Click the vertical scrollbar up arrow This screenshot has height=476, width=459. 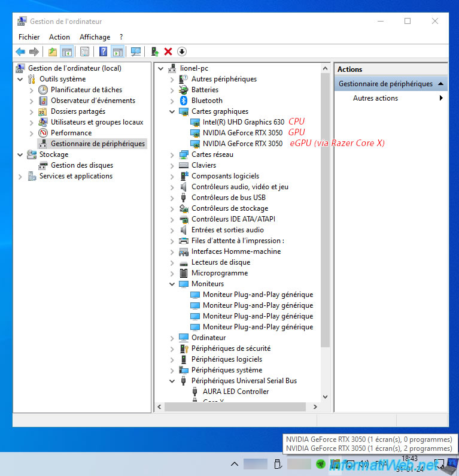point(325,69)
